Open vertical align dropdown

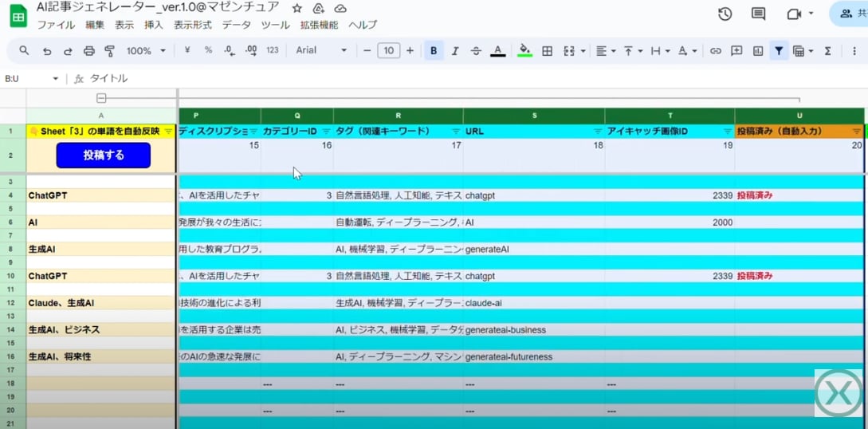click(634, 51)
